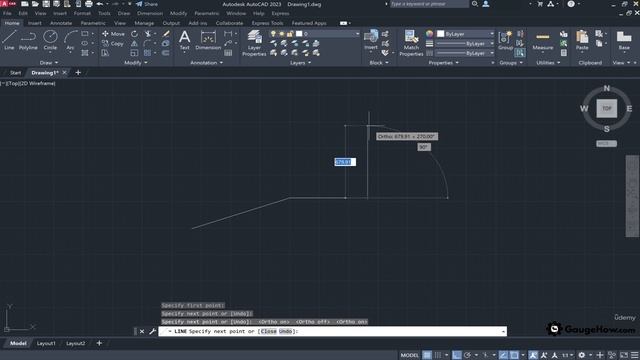640x360 pixels.
Task: Toggle object snap tracking in status bar
Action: point(503,355)
